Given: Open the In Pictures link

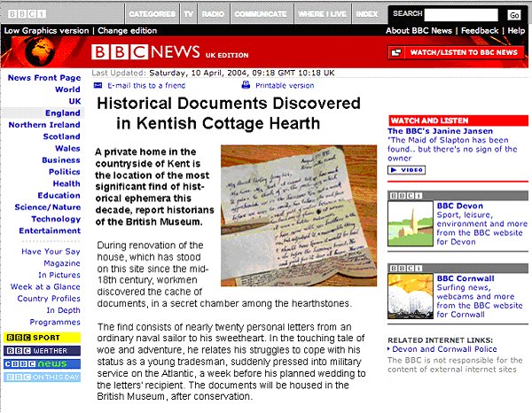Looking at the screenshot, I should pos(59,275).
